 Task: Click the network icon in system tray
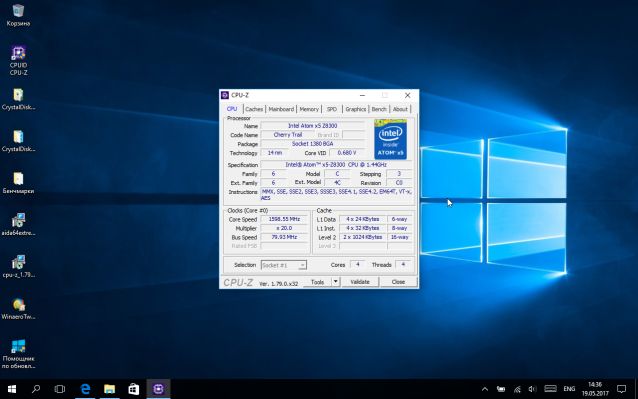click(517, 389)
